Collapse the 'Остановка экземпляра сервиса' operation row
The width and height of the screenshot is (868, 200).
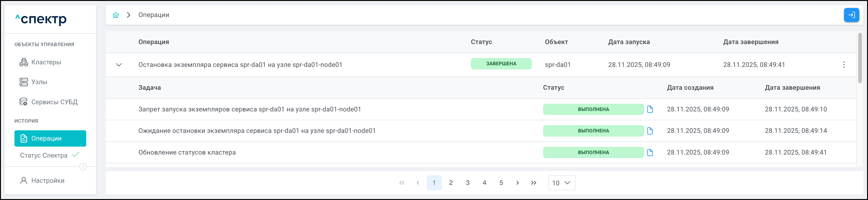[x=119, y=65]
